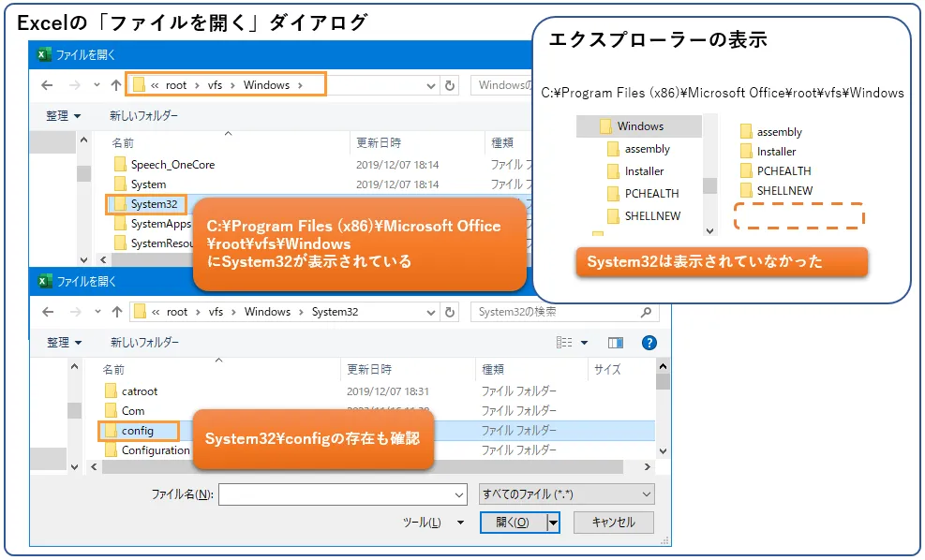Click vfs breadcrumb in System32 dialog address bar
925x560 pixels.
click(216, 312)
